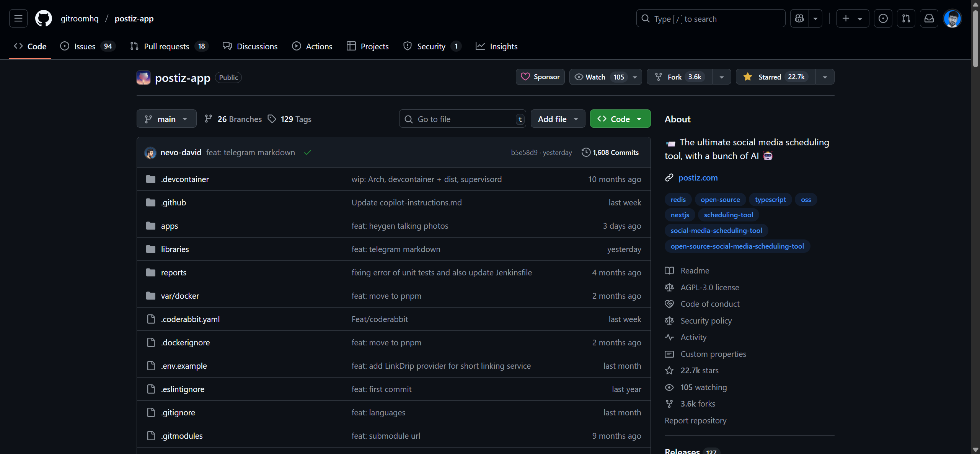Click the apps folder icon
This screenshot has width=980, height=454.
click(x=151, y=226)
